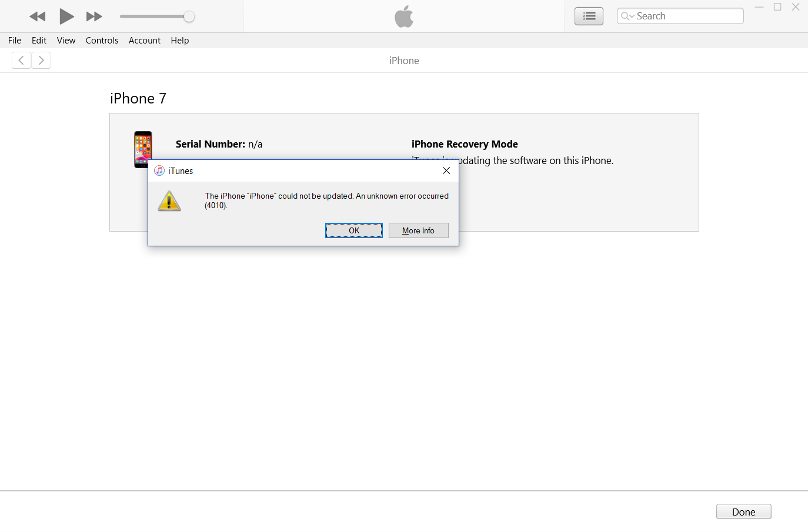Close the iTunes main window
The height and width of the screenshot is (532, 808).
[796, 7]
